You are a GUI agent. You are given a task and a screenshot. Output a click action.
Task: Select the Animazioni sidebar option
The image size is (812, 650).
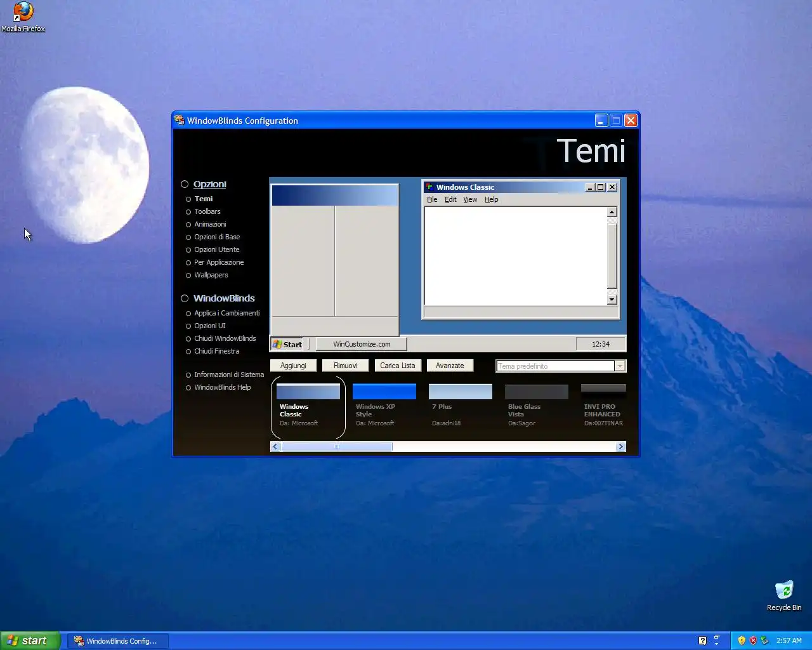[210, 224]
